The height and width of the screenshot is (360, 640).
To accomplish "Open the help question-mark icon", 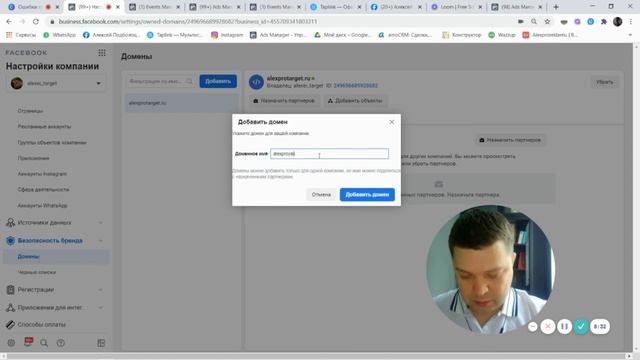I will click(61, 343).
